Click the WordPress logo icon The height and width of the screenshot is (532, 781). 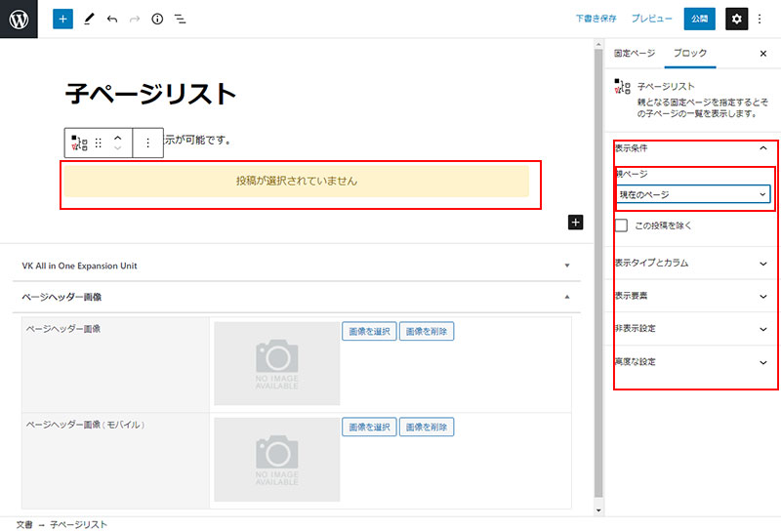coord(19,19)
